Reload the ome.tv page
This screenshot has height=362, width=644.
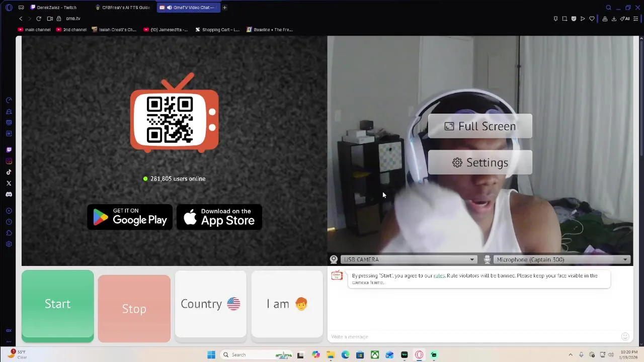(x=38, y=19)
